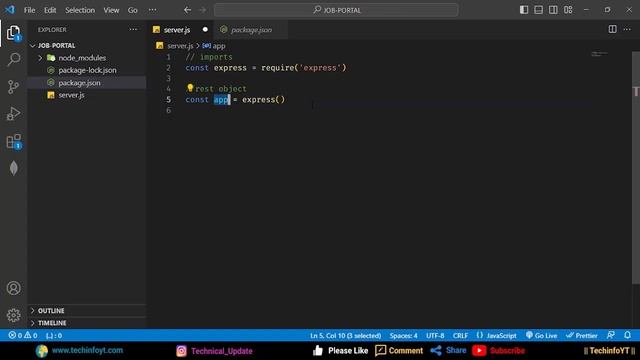Open server.js in explorer tree

(87, 95)
